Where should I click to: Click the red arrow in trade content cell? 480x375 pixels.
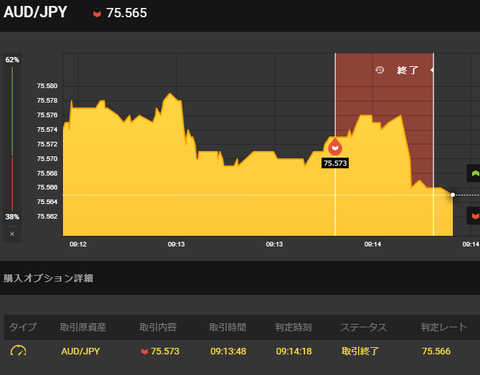(144, 352)
